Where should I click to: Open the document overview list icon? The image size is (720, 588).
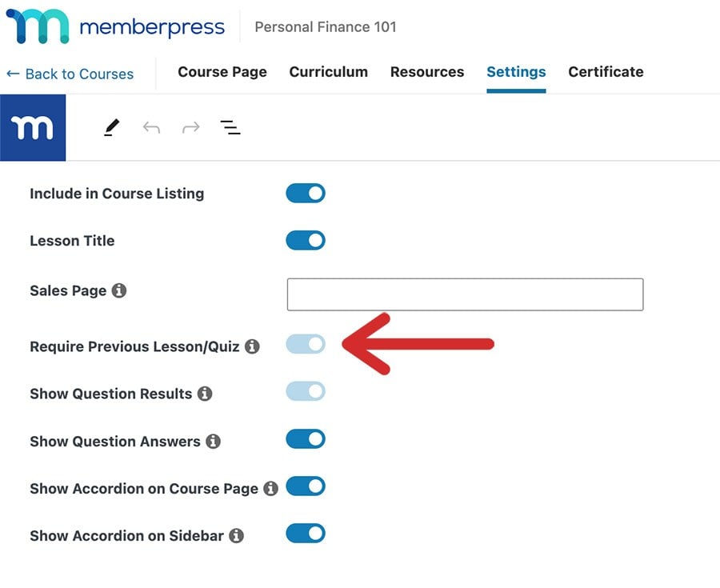tap(230, 126)
